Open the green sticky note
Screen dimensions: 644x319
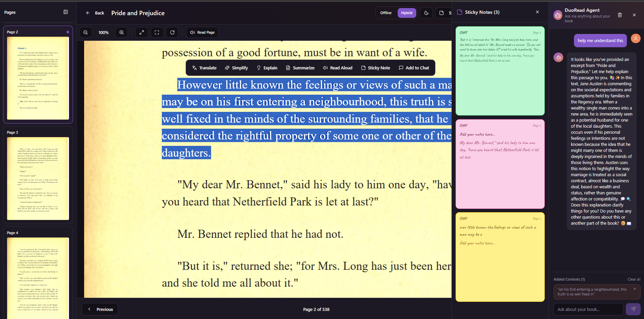pyautogui.click(x=500, y=71)
